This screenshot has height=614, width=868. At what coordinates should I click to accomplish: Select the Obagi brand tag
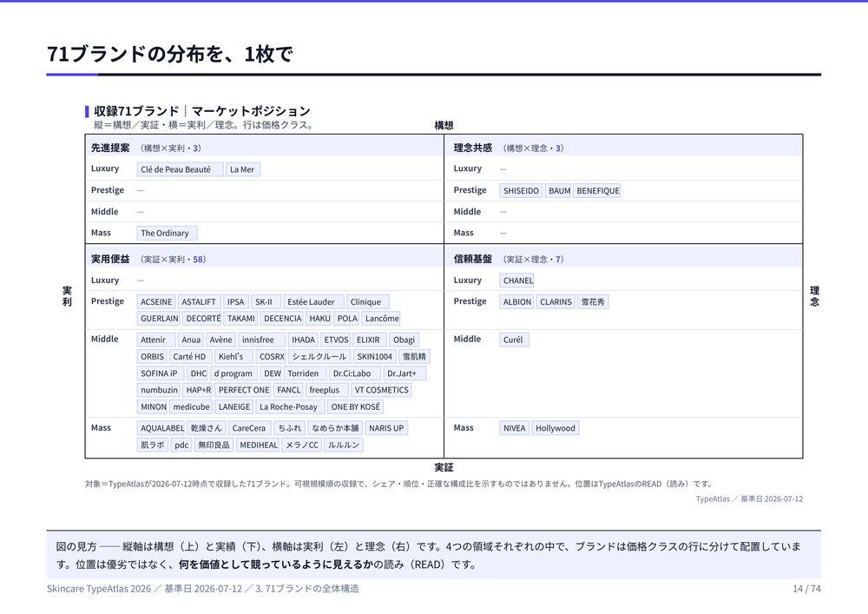404,340
